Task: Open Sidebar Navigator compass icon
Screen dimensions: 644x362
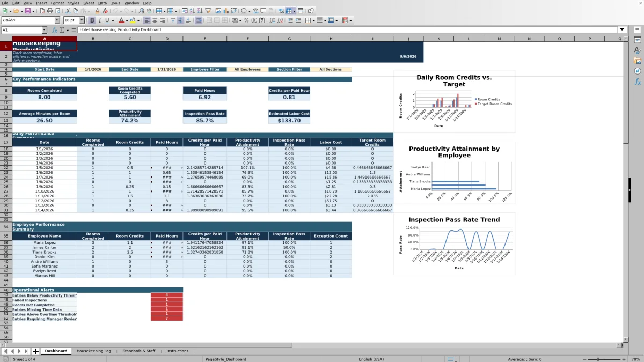Action: [638, 71]
